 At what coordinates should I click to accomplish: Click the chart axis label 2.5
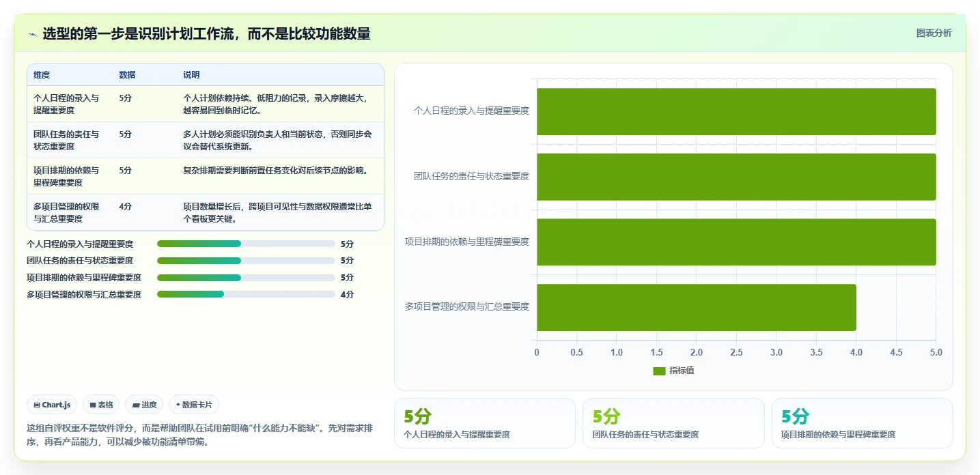736,352
